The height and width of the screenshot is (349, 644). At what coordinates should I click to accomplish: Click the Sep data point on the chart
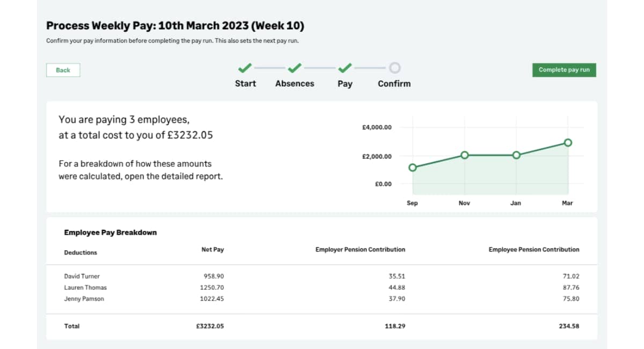[412, 167]
